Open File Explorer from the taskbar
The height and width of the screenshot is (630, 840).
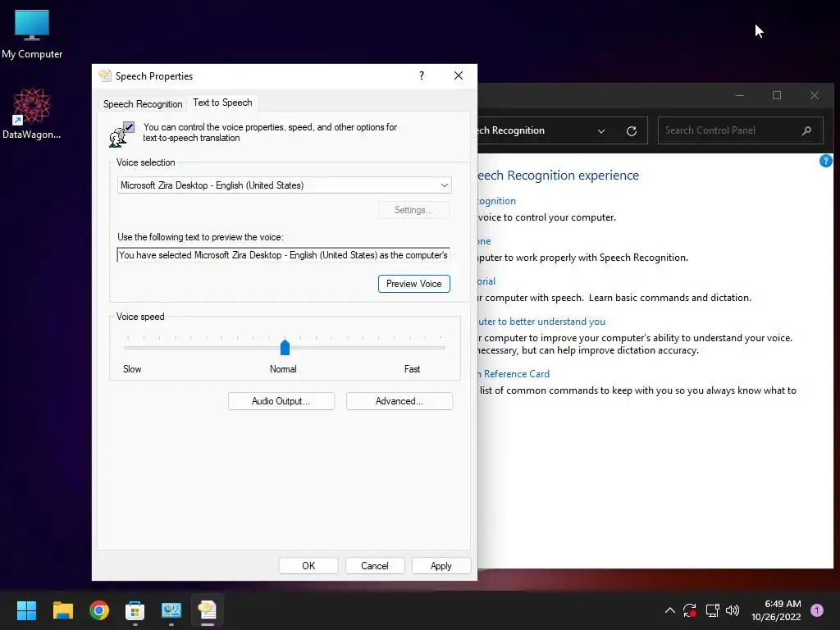pyautogui.click(x=62, y=610)
